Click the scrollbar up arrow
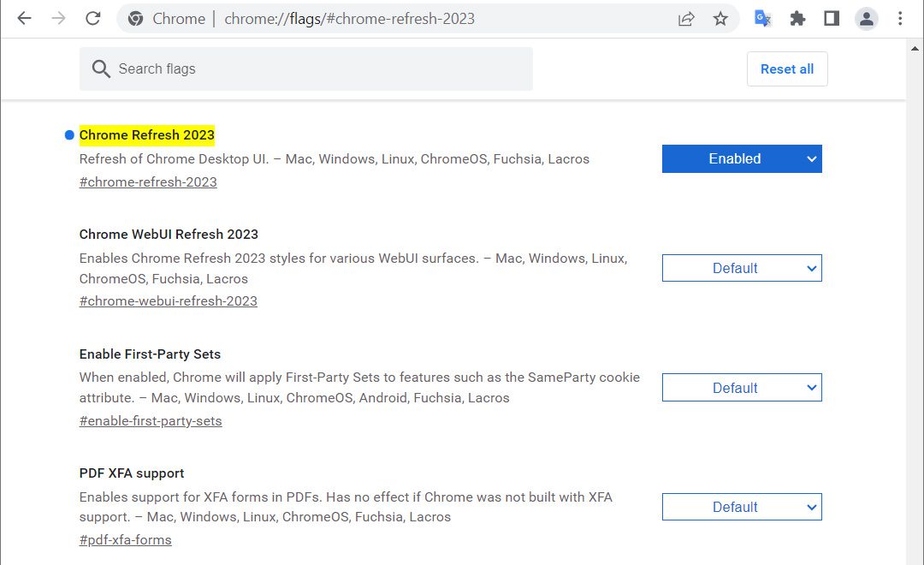 click(915, 48)
